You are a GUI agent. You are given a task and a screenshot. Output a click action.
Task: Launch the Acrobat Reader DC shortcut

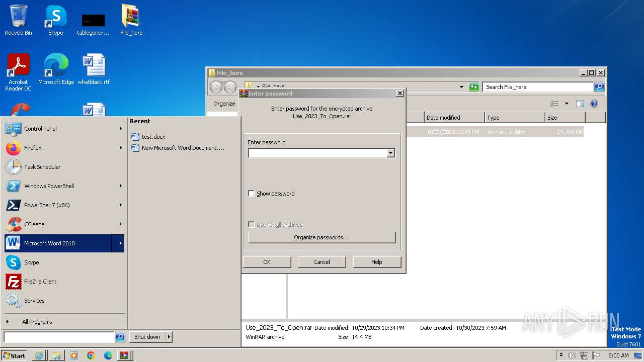pos(18,72)
